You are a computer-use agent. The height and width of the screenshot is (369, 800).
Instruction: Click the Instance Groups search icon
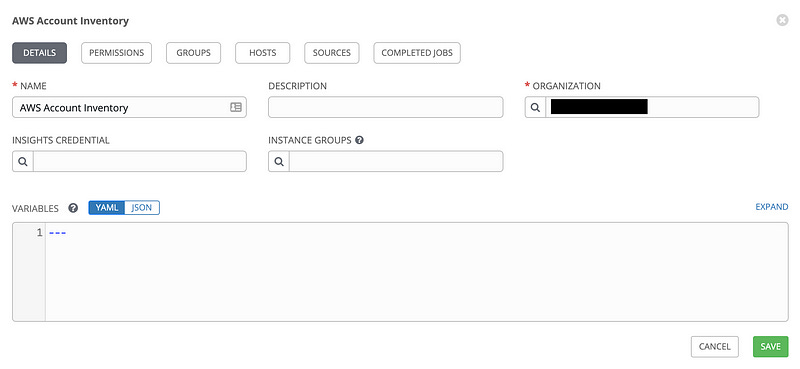tap(279, 161)
